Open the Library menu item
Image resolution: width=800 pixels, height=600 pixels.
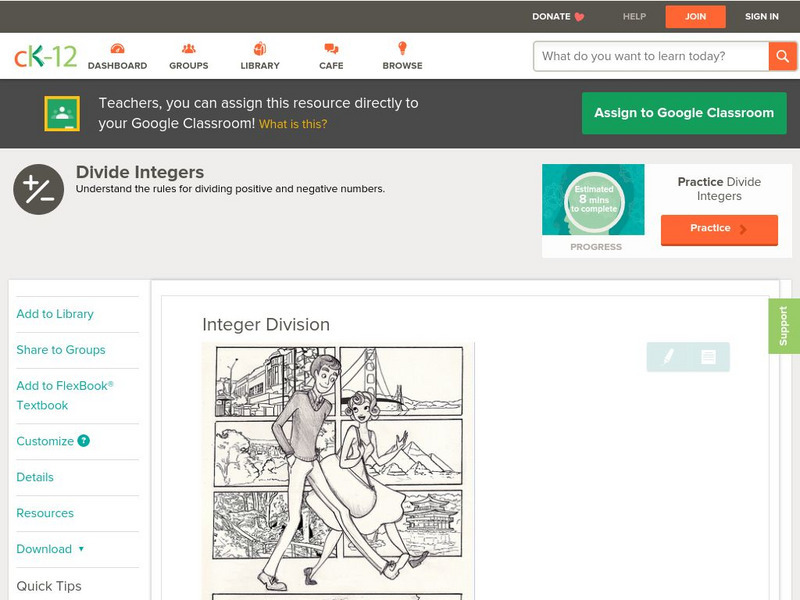260,56
